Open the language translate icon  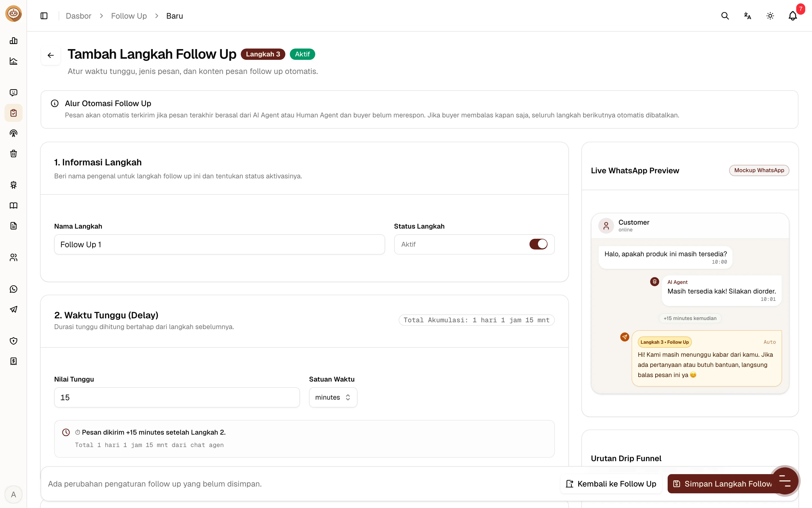[x=747, y=16]
